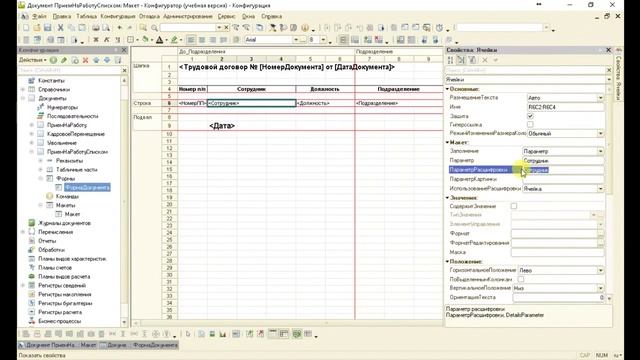
Task: Open the Заполнение dropdown
Action: (600, 151)
